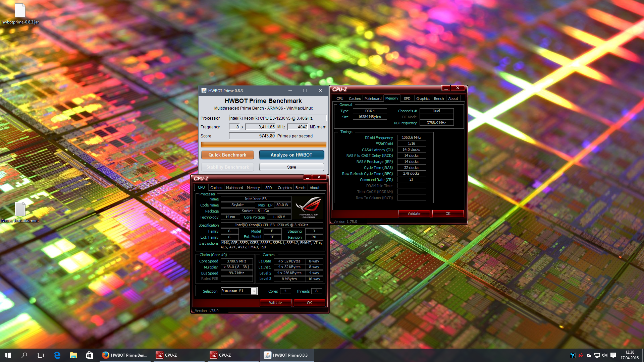This screenshot has height=362, width=644.
Task: Select SPD tab in CPU-Z memory window
Action: 407,99
